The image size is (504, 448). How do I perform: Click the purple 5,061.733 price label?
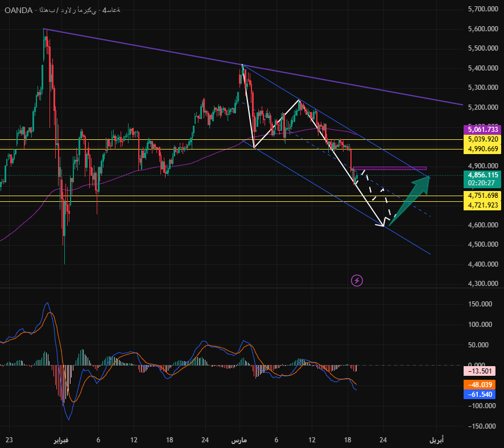point(482,130)
